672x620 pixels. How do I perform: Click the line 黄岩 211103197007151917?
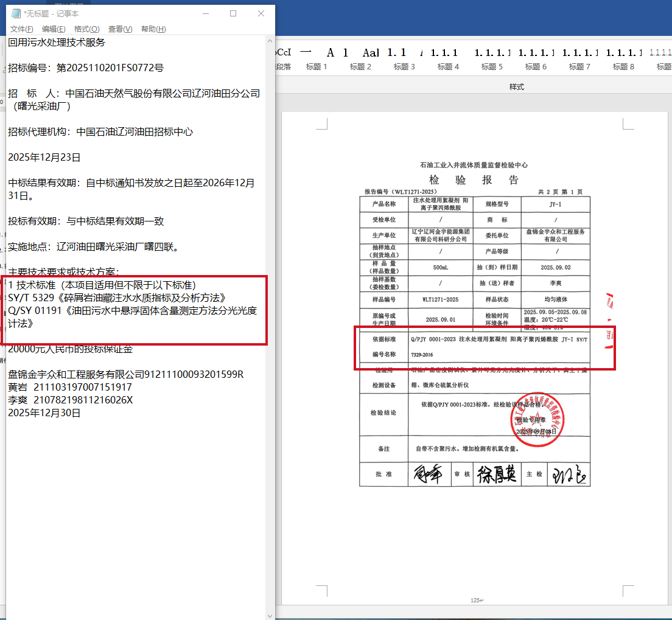(x=70, y=388)
